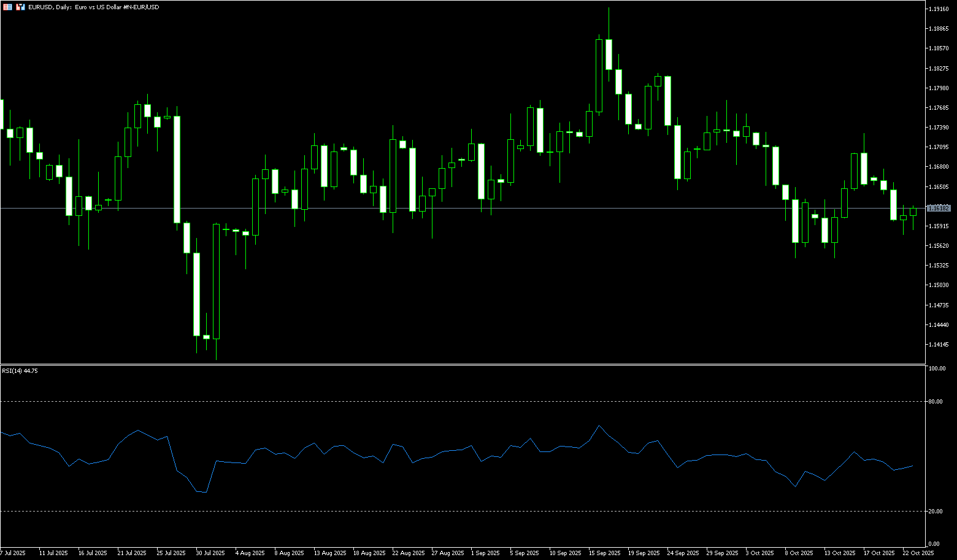Click the EURUSD, Daily chart title

point(93,7)
